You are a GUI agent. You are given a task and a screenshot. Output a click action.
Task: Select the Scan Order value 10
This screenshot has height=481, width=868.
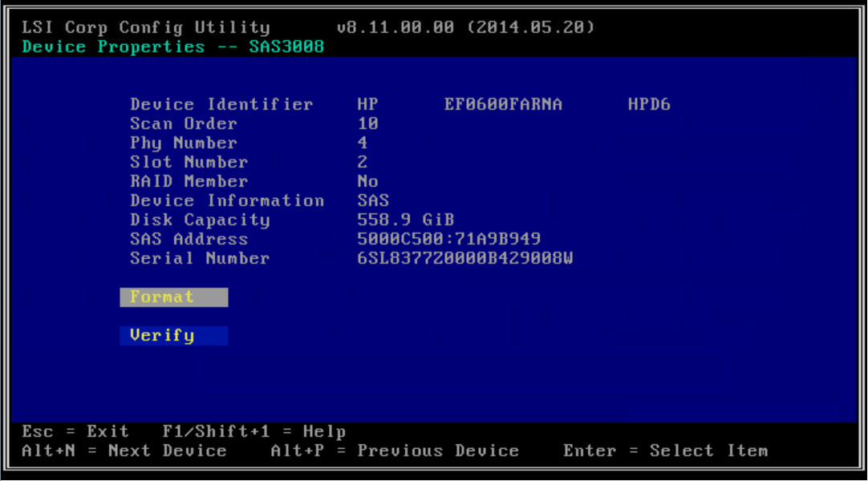(367, 123)
